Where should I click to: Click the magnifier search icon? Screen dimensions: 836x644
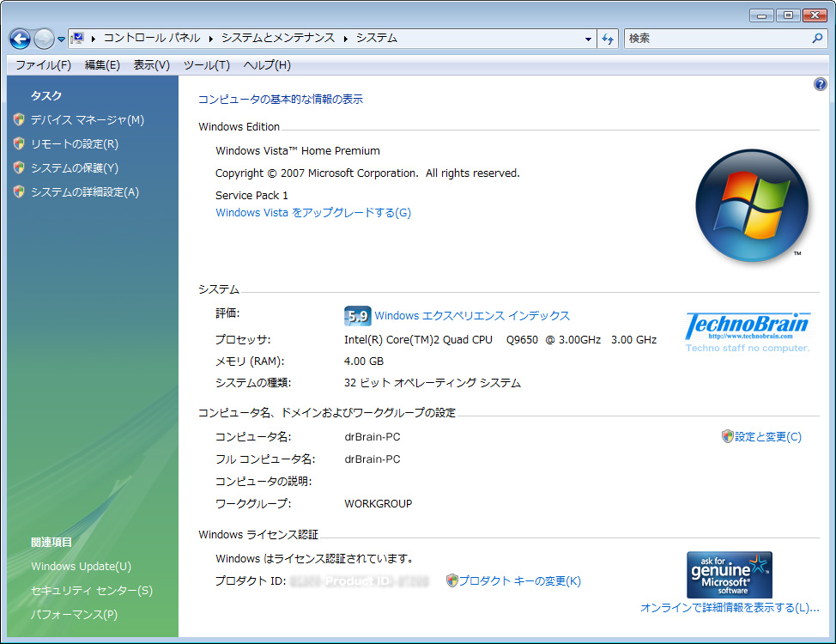click(817, 39)
